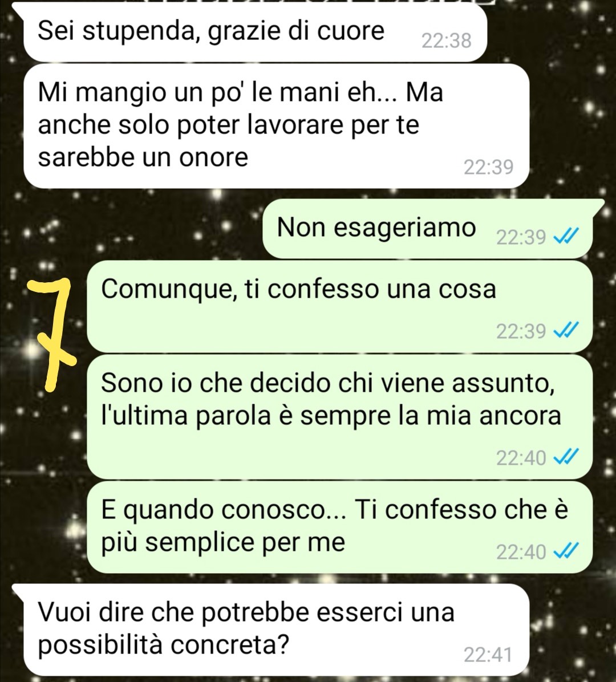Select the 'E quando conosco...' message bubble
The image size is (616, 682).
click(x=340, y=527)
